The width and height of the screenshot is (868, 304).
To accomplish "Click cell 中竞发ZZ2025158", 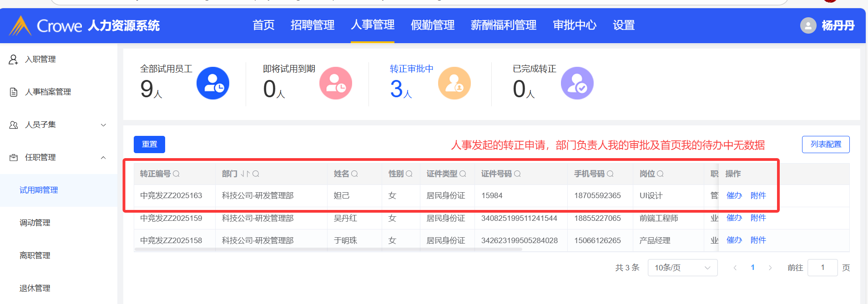I will (171, 240).
